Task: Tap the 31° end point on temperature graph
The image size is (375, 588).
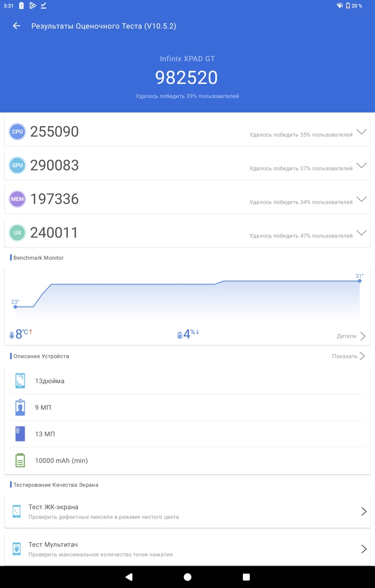Action: click(x=359, y=281)
